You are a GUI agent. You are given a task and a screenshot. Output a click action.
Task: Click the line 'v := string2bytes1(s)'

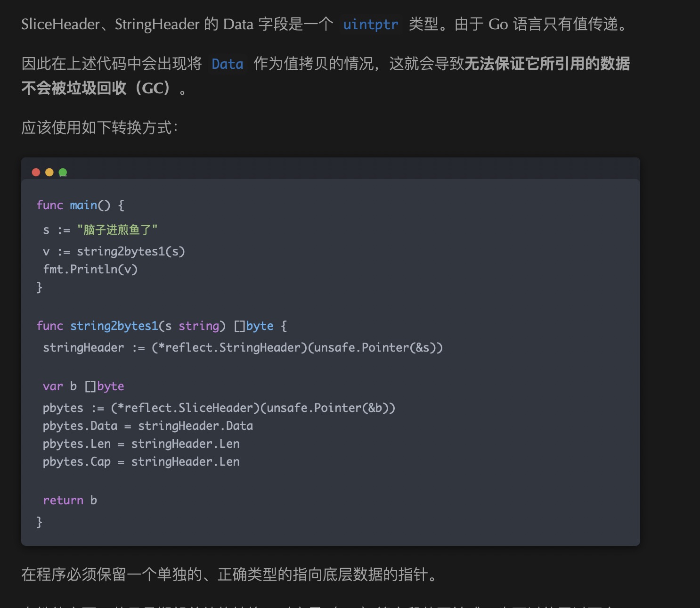pos(114,252)
